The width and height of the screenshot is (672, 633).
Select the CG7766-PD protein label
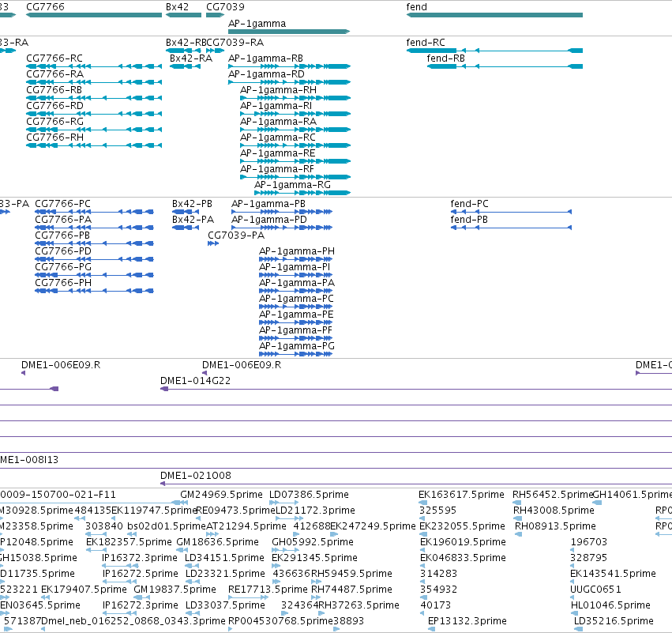coord(63,251)
